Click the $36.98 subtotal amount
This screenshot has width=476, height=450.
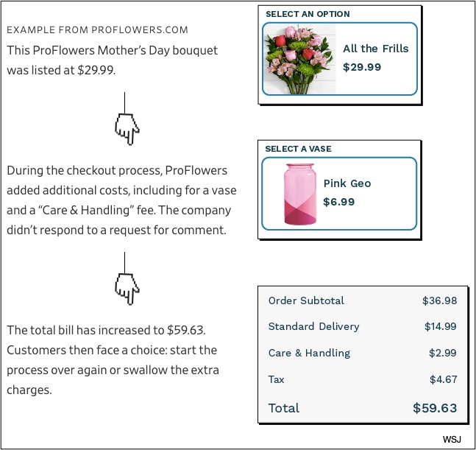pyautogui.click(x=440, y=300)
